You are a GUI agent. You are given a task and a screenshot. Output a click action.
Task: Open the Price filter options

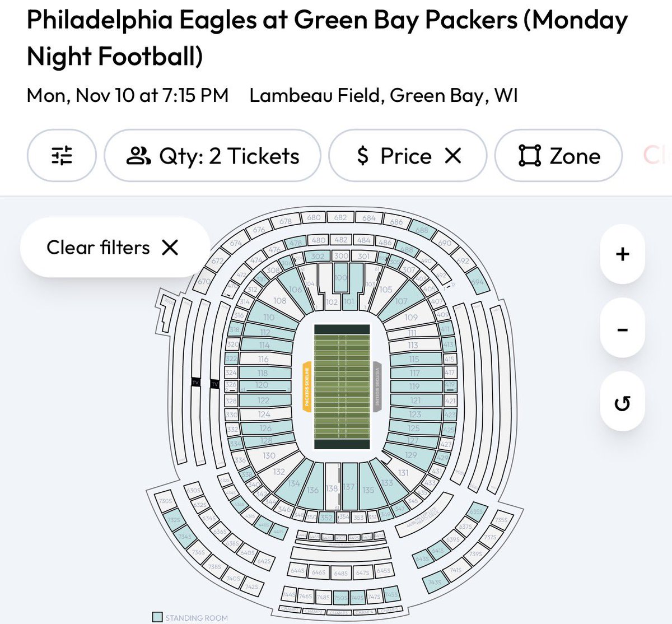(x=394, y=156)
